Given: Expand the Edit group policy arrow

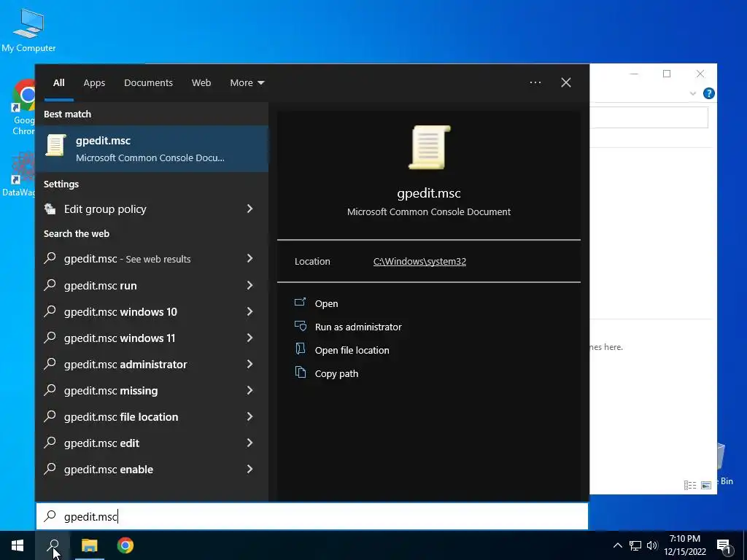Looking at the screenshot, I should pos(250,209).
